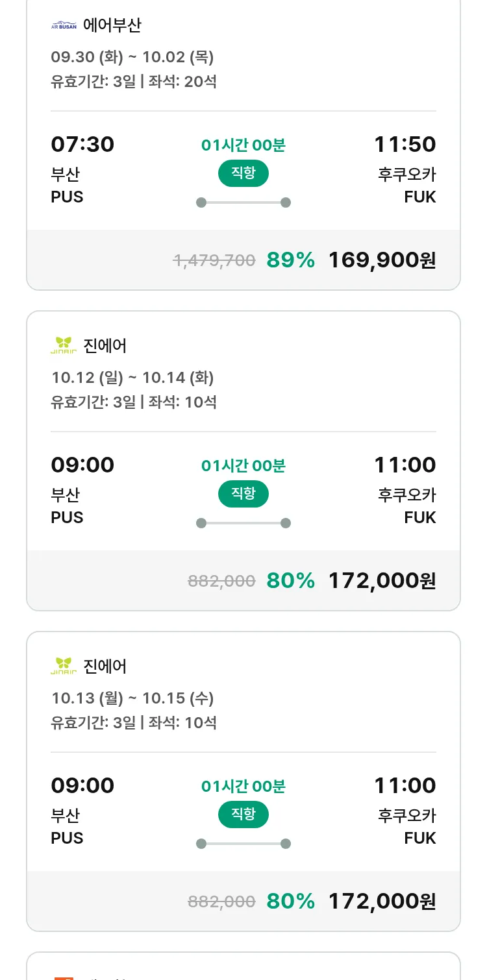Tap the crossed-out 1,479,700 original price

coord(214,261)
